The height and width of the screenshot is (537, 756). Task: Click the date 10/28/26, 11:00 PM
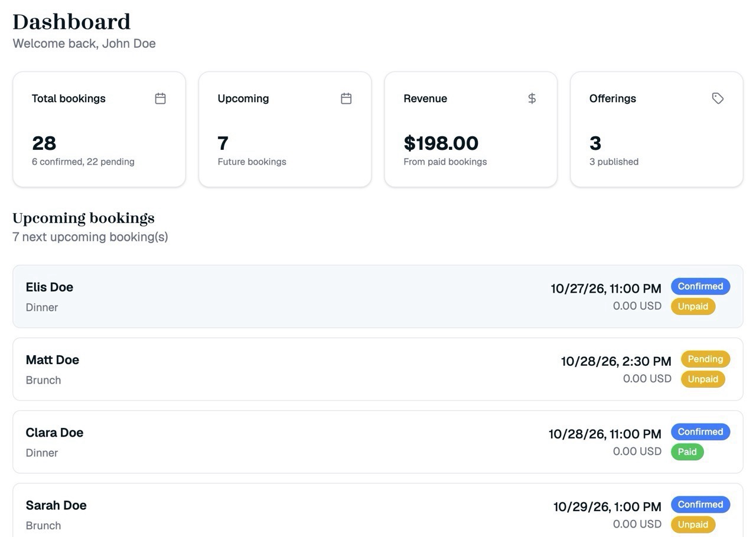(x=605, y=434)
